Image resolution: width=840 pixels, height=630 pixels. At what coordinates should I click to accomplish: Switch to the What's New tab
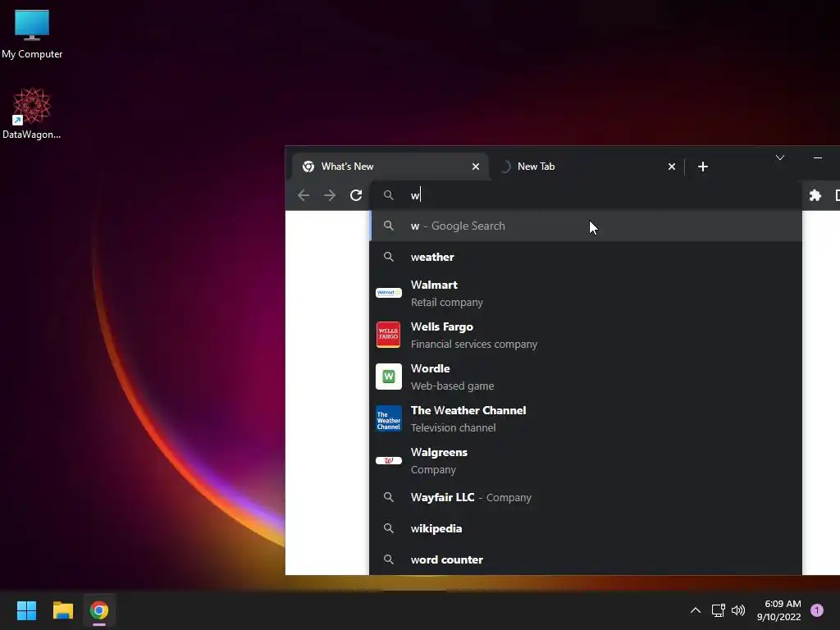(390, 167)
